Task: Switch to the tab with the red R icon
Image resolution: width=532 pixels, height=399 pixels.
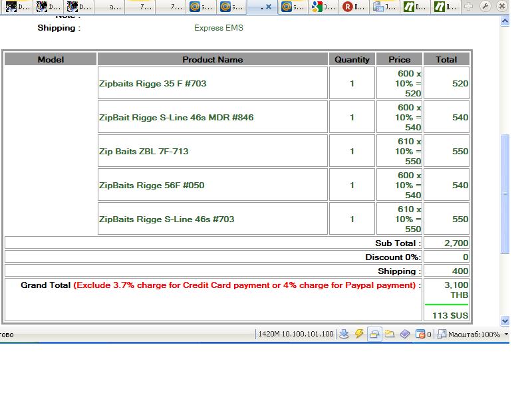Action: 354,7
